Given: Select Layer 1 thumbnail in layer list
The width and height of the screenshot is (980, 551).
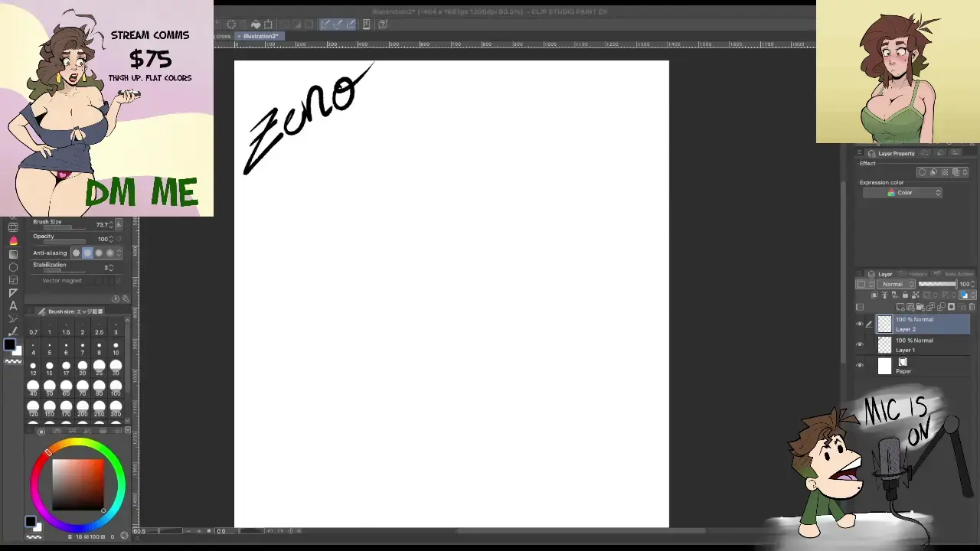Looking at the screenshot, I should click(884, 345).
